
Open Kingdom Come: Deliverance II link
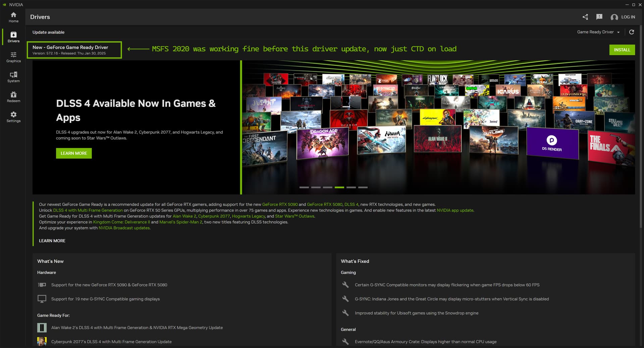[x=121, y=222]
